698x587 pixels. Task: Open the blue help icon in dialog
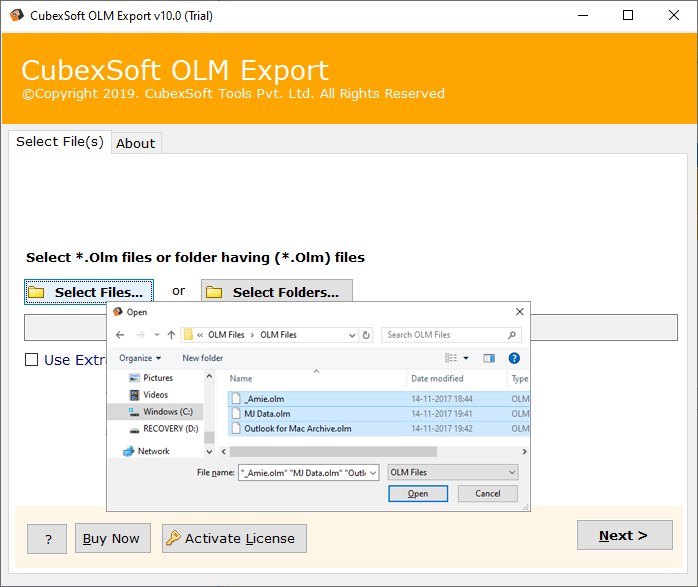(x=514, y=358)
